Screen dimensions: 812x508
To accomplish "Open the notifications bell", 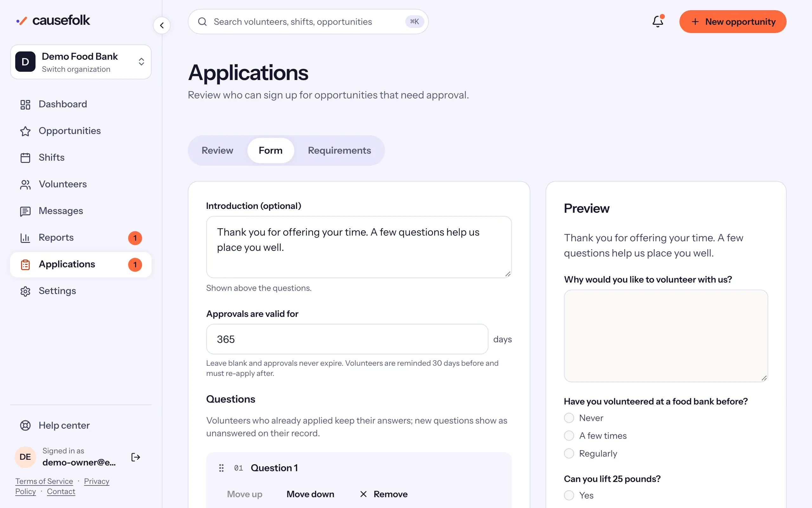I will point(658,22).
